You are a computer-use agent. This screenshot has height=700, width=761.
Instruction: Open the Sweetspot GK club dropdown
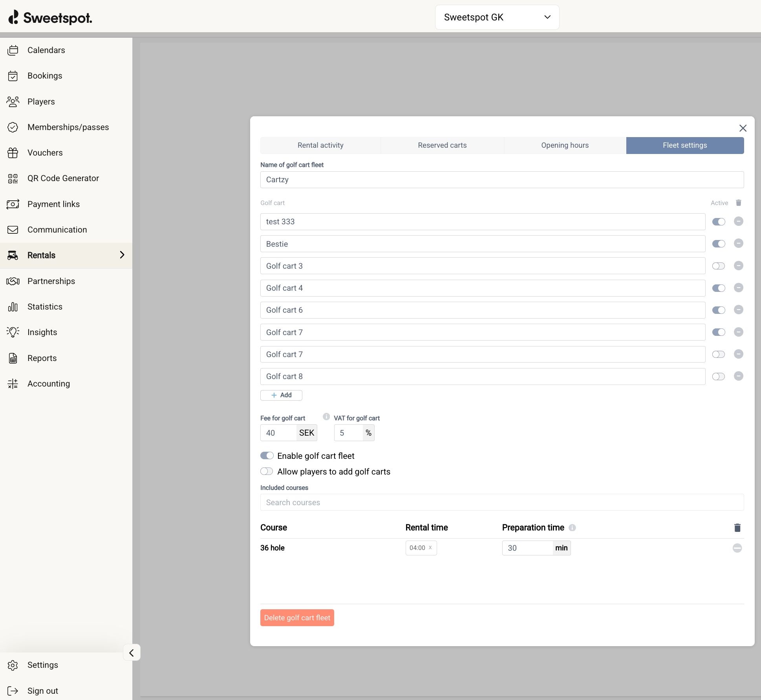click(497, 17)
